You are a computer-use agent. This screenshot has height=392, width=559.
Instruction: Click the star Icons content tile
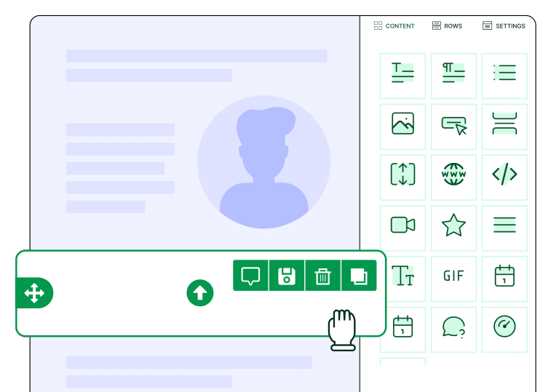[453, 225]
